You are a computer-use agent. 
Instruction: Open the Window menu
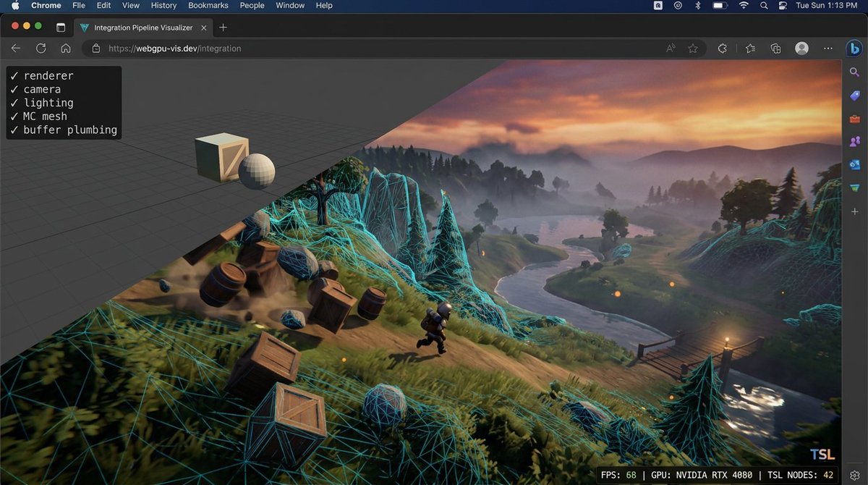(290, 5)
